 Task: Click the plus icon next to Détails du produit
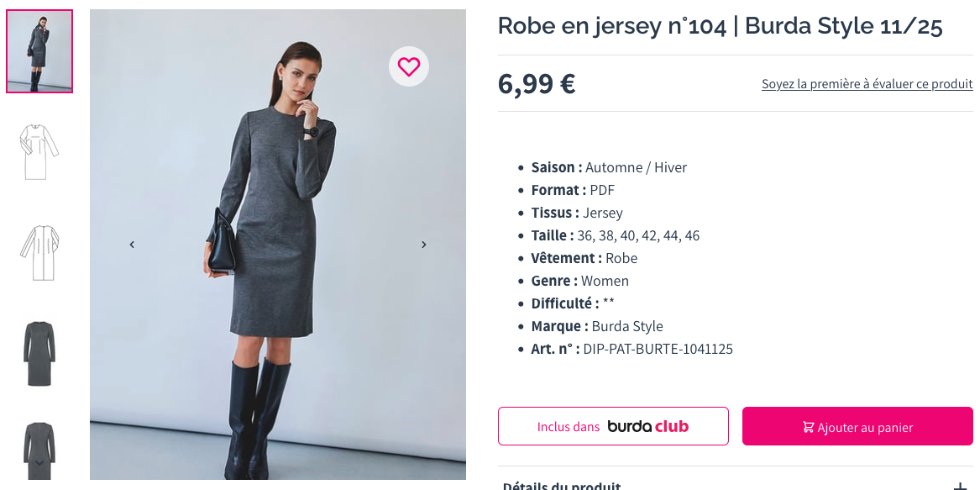click(961, 486)
